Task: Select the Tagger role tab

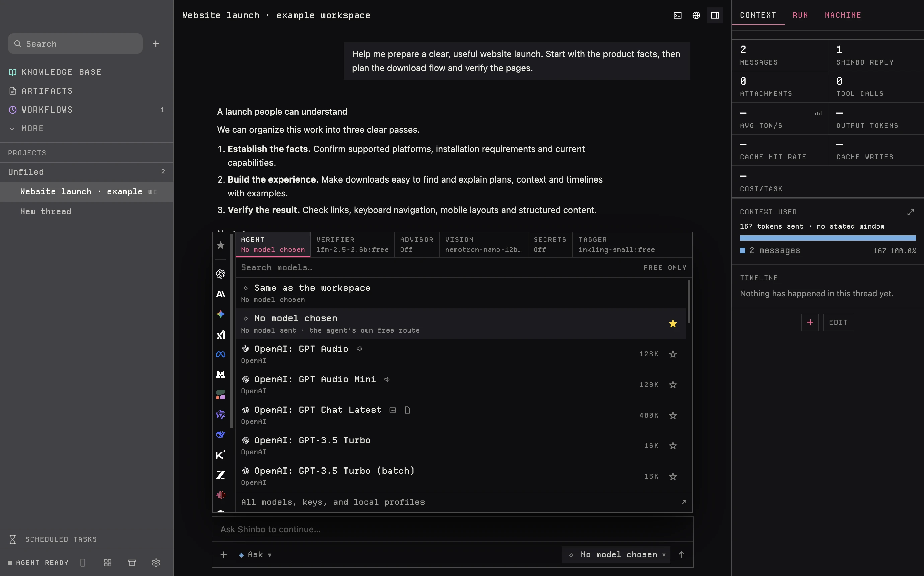Action: pyautogui.click(x=617, y=244)
